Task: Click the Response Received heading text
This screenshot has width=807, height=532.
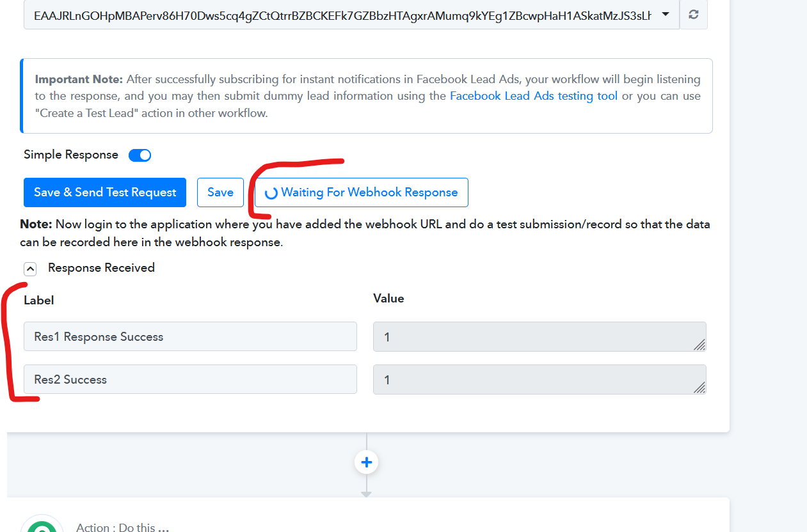Action: coord(101,268)
